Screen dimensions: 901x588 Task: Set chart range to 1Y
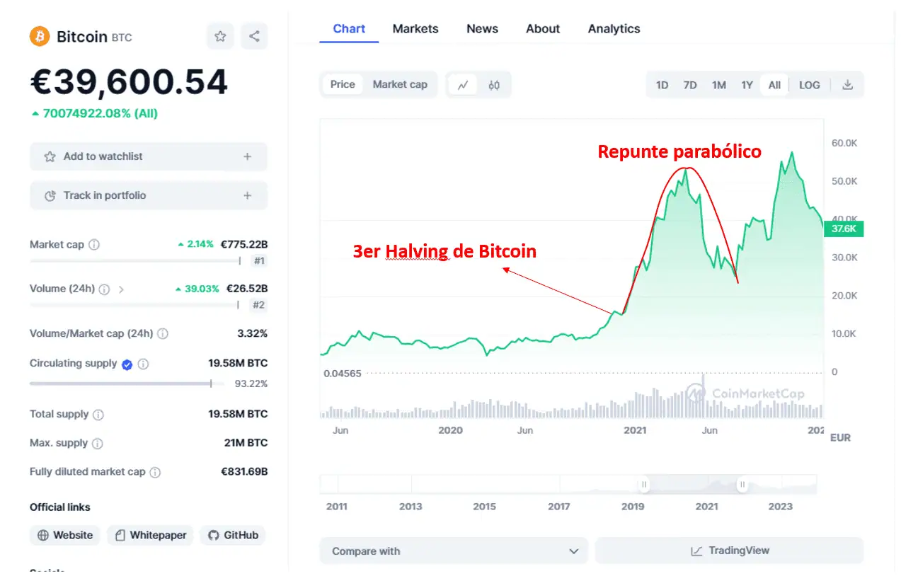coord(747,85)
